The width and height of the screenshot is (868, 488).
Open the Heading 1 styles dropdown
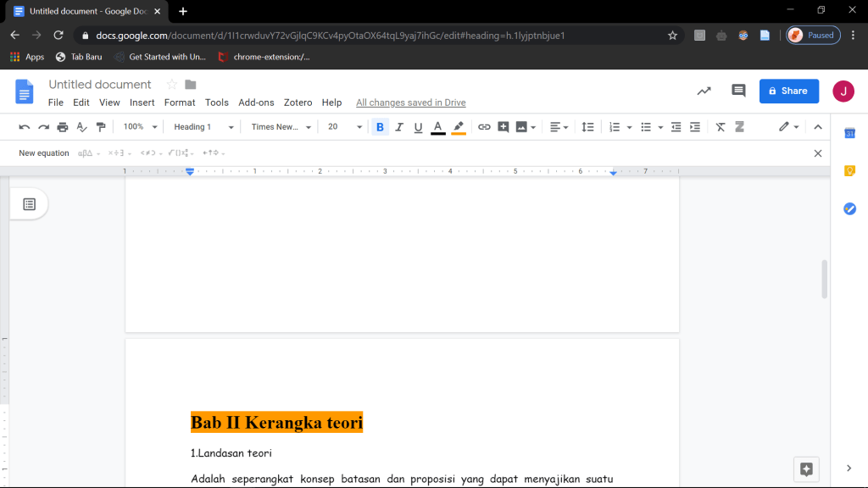(203, 127)
